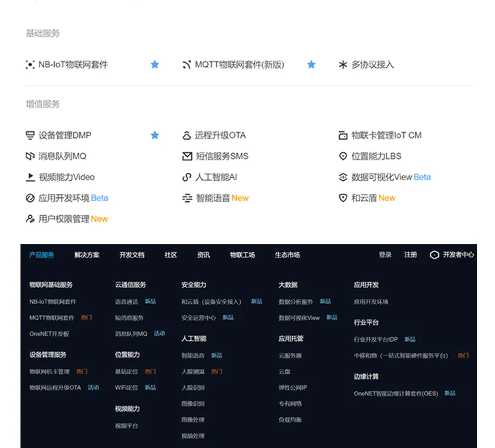Toggle the star beside NB-IoT物联网套件
Viewport: 495px width, 448px height.
tap(154, 65)
